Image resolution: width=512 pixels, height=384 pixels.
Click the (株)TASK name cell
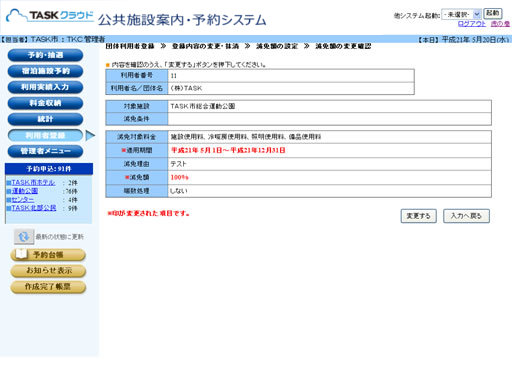coord(291,88)
